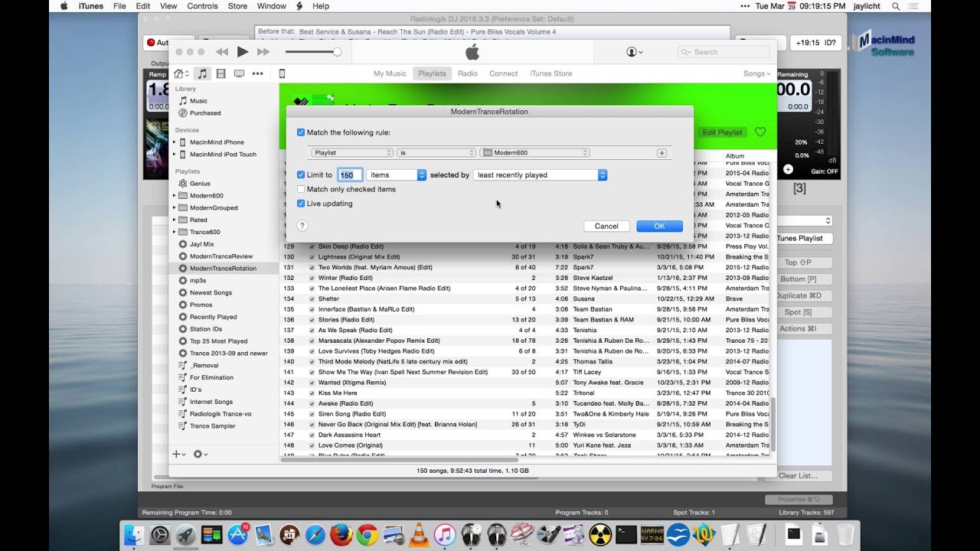Switch to the Radio tab
The height and width of the screenshot is (551, 980).
(468, 73)
